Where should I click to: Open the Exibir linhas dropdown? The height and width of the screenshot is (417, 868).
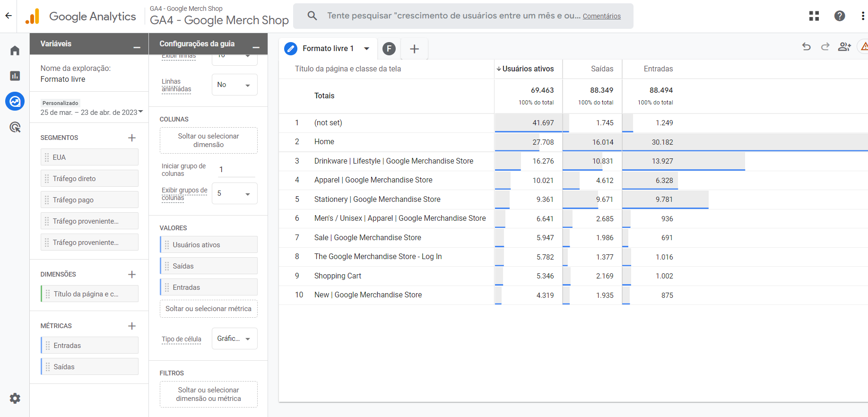234,59
